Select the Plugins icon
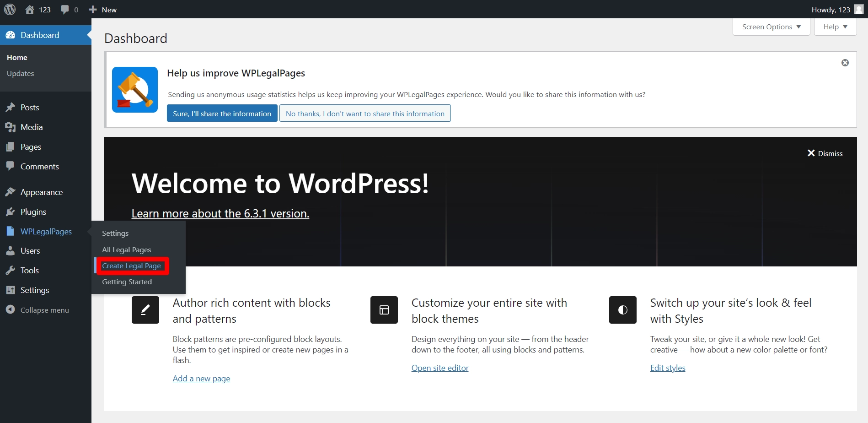This screenshot has height=423, width=868. click(11, 211)
